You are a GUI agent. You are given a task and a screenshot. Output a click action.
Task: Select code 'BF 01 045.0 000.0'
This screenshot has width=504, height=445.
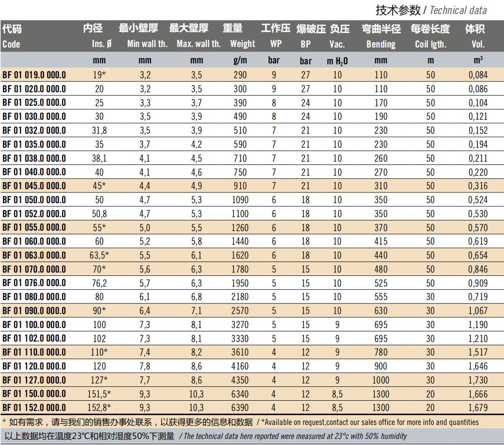[34, 186]
